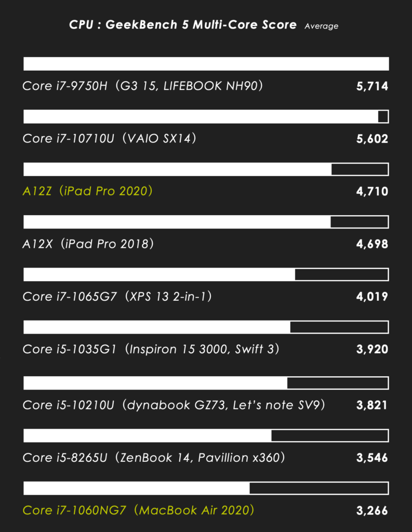Select the Core i5-8265U ZenBook 14 label
This screenshot has height=532, width=412.
[154, 458]
